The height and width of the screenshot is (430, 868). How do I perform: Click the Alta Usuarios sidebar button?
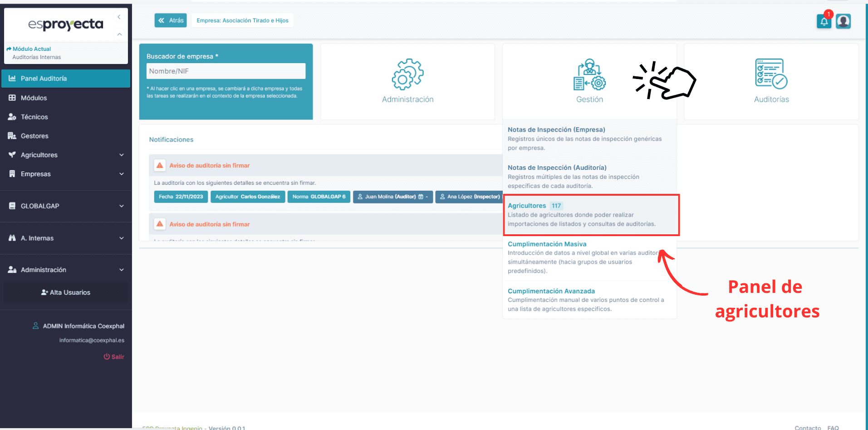coord(66,292)
